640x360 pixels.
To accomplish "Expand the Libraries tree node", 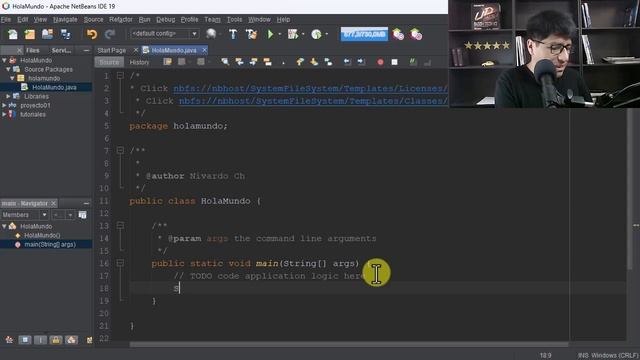I will [x=8, y=96].
